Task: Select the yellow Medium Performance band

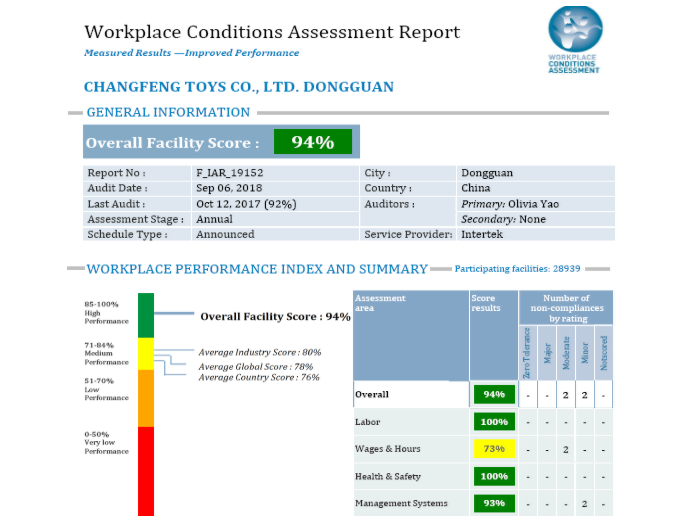Action: (x=146, y=353)
